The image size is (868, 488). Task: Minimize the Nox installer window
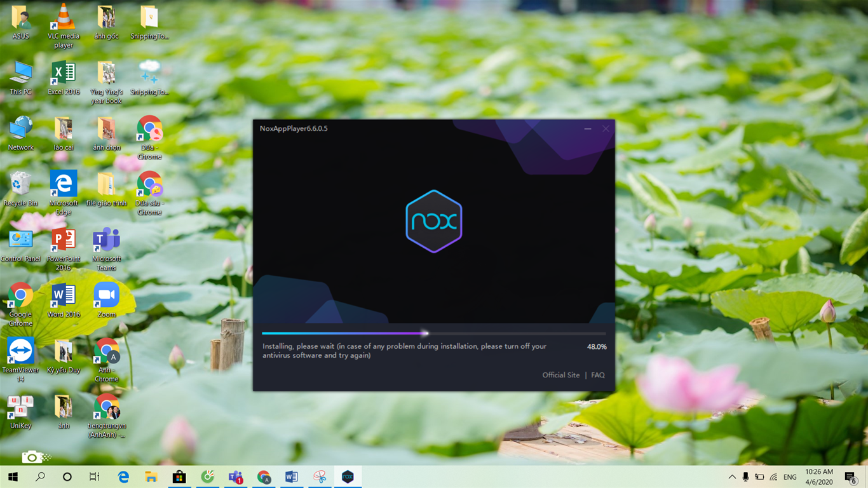pyautogui.click(x=588, y=129)
